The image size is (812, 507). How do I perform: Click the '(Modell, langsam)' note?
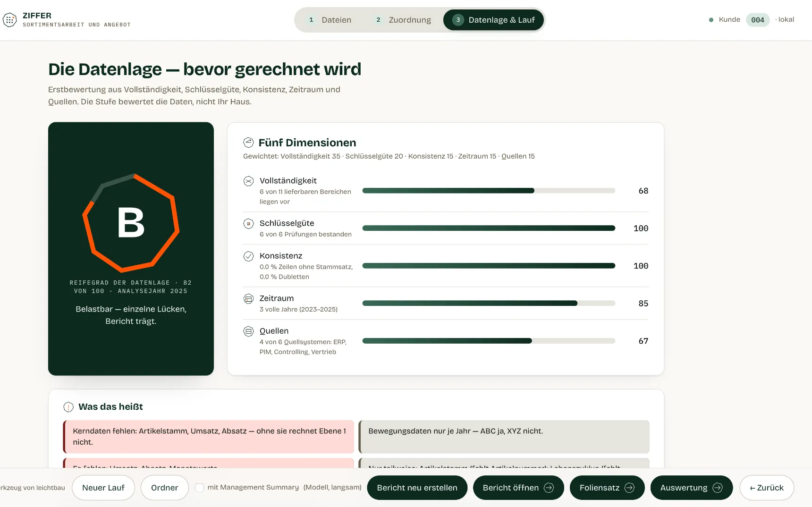click(x=332, y=487)
